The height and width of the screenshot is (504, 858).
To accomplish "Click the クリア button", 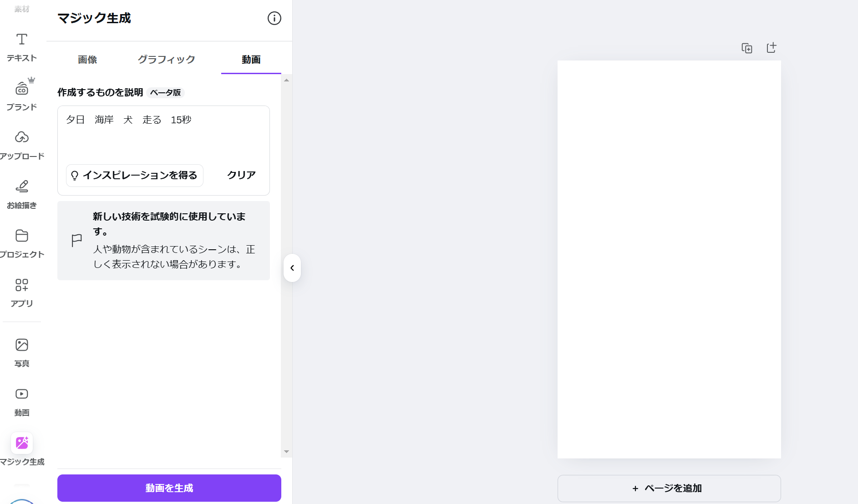I will coord(241,175).
